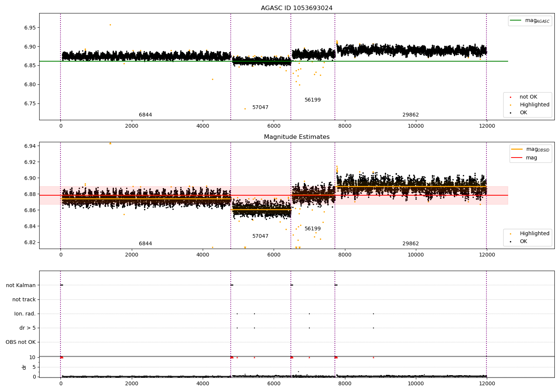Click the red 'mag' legend line sample
This screenshot has width=560, height=392.
click(517, 158)
